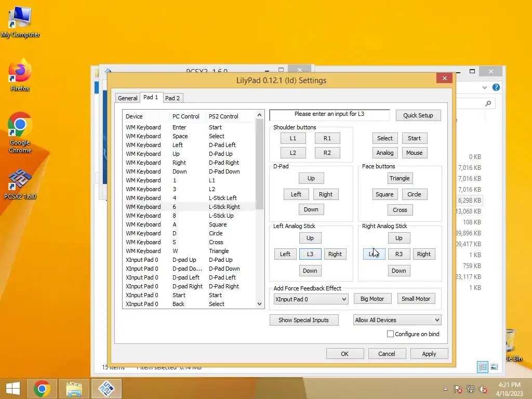This screenshot has width=532, height=399.
Task: Launch Firefox from desktop shortcut
Action: (20, 75)
